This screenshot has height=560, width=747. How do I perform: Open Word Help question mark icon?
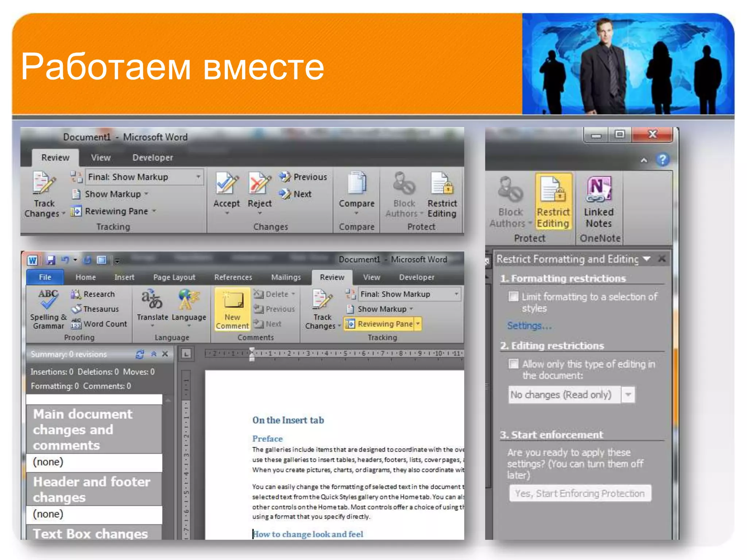point(662,160)
